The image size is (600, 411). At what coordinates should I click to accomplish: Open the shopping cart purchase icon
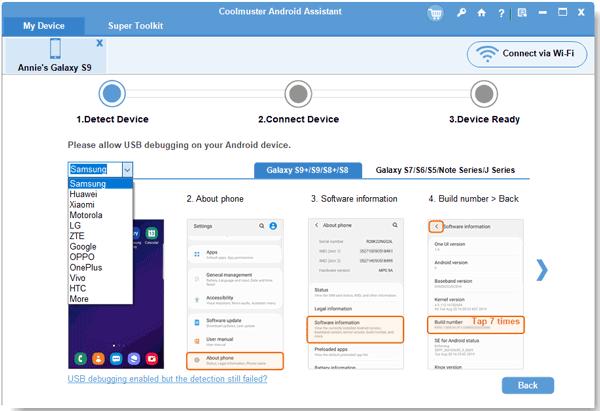click(x=435, y=14)
